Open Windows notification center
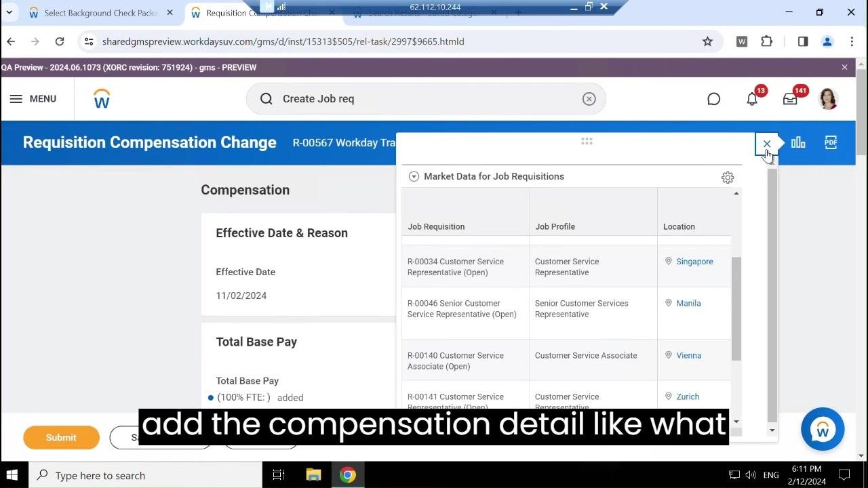868x488 pixels. (x=844, y=475)
